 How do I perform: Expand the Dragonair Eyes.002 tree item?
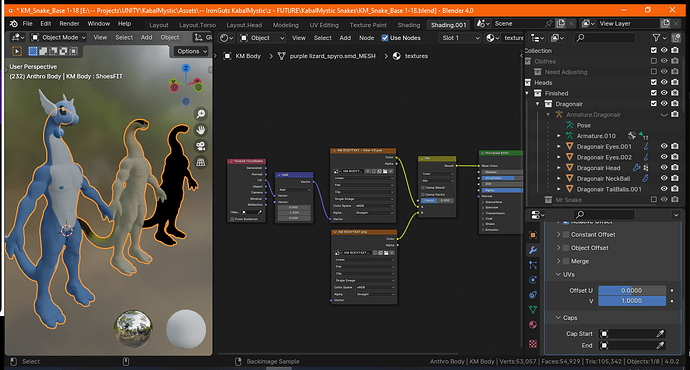[559, 157]
